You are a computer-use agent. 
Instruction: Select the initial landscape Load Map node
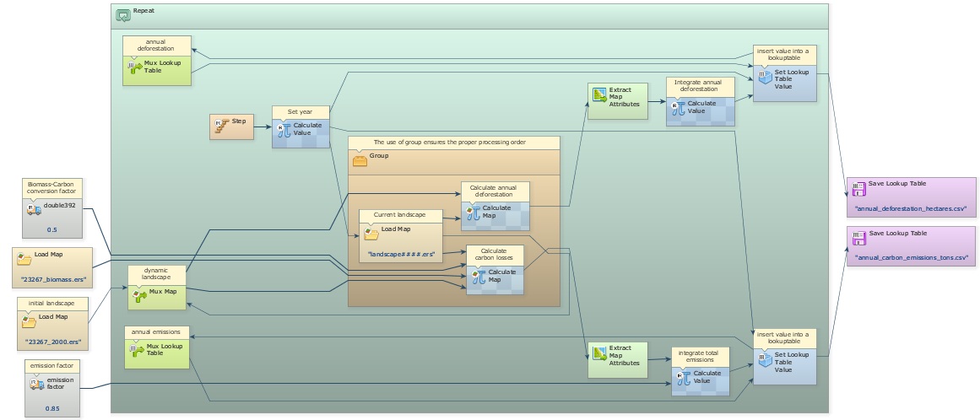tap(51, 323)
